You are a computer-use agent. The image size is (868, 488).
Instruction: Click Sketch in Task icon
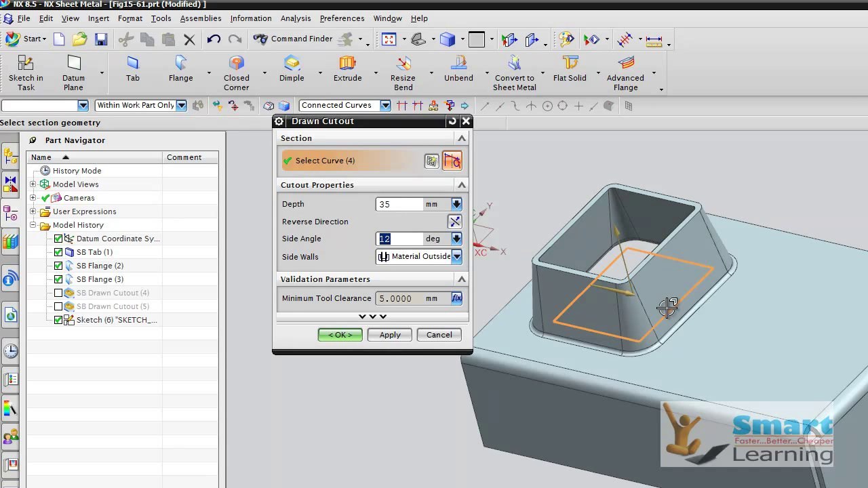point(26,65)
